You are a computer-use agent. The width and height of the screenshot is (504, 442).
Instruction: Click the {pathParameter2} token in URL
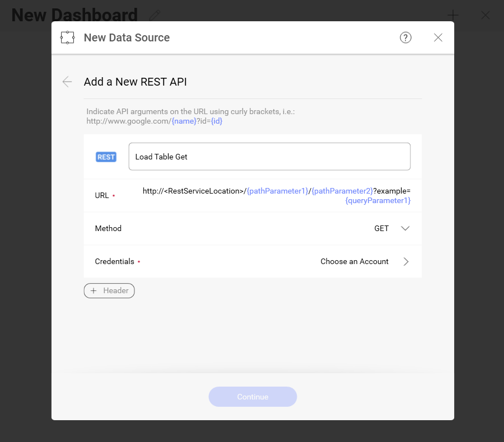tap(342, 191)
